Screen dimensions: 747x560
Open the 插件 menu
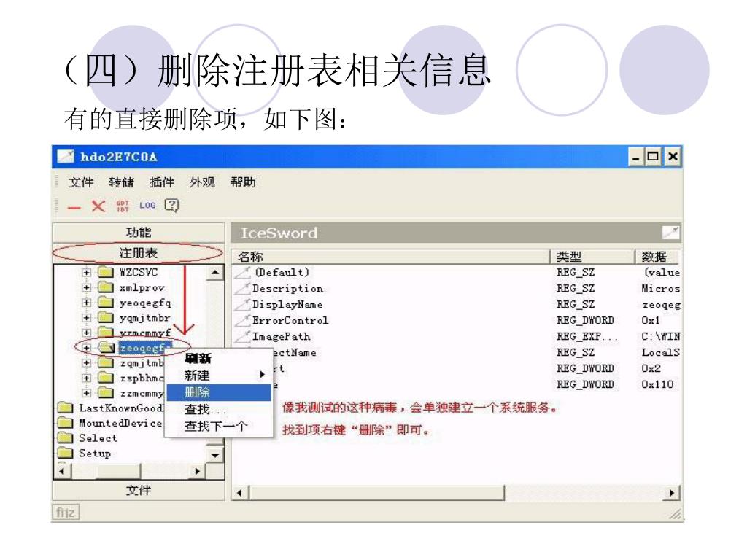pyautogui.click(x=161, y=182)
